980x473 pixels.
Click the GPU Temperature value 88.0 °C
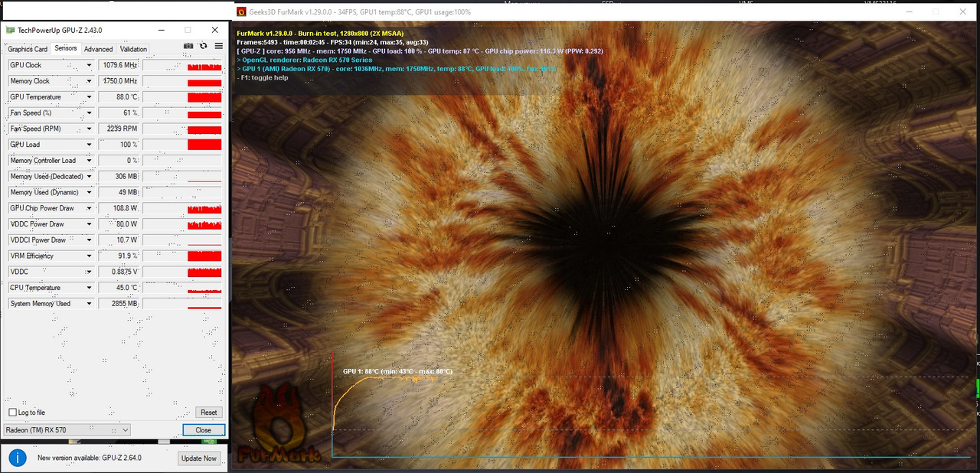tap(119, 97)
